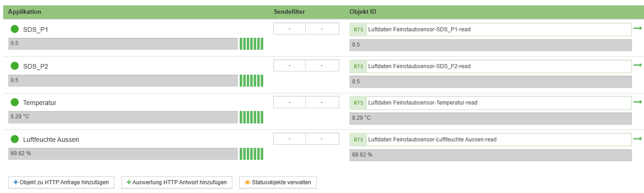The height and width of the screenshot is (193, 644).
Task: Click Objekt zu HTTP Anfrage hinzufügen button
Action: click(x=61, y=182)
